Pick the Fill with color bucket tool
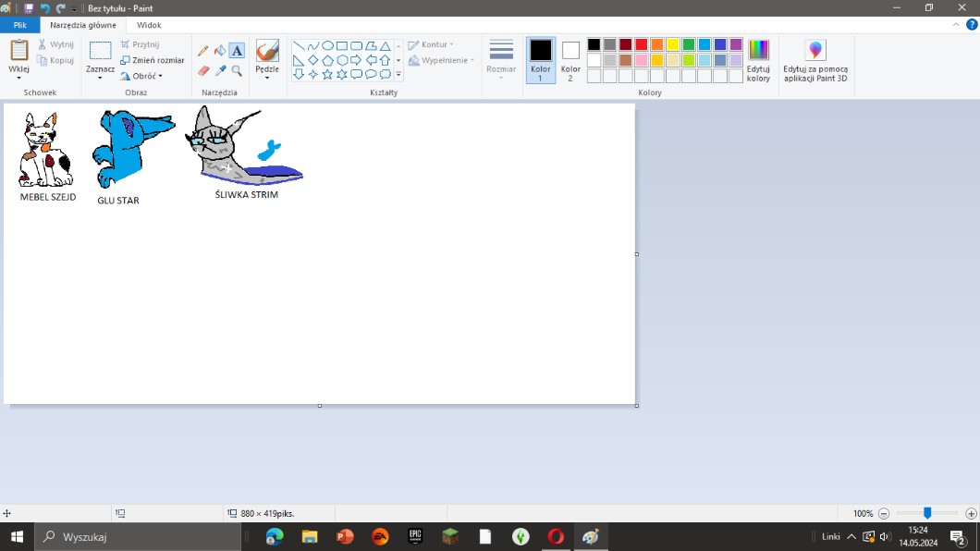 pyautogui.click(x=220, y=51)
